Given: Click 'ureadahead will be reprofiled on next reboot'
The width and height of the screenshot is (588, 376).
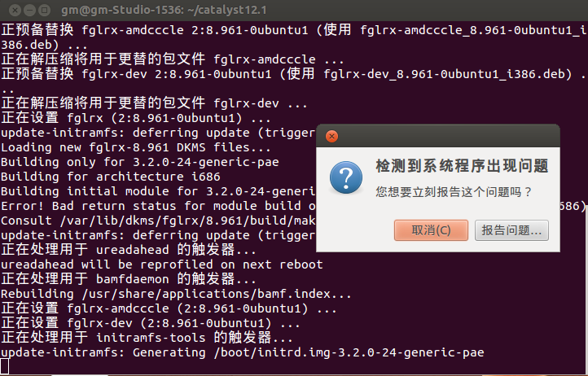Looking at the screenshot, I should (161, 265).
